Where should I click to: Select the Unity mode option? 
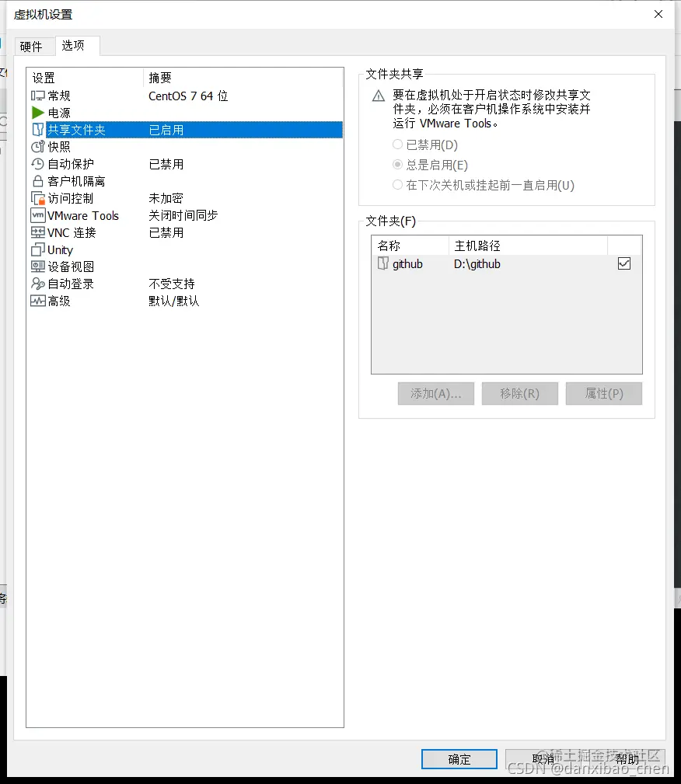(x=58, y=249)
